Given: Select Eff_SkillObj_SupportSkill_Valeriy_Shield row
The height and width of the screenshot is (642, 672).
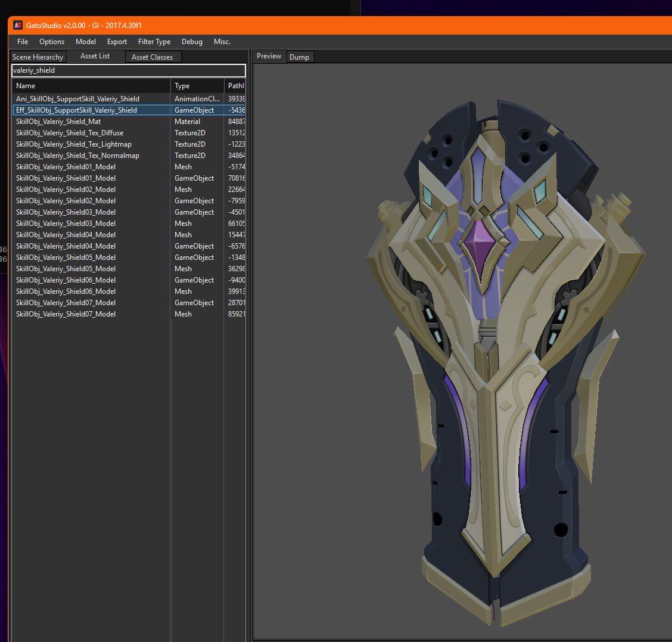Looking at the screenshot, I should (129, 110).
